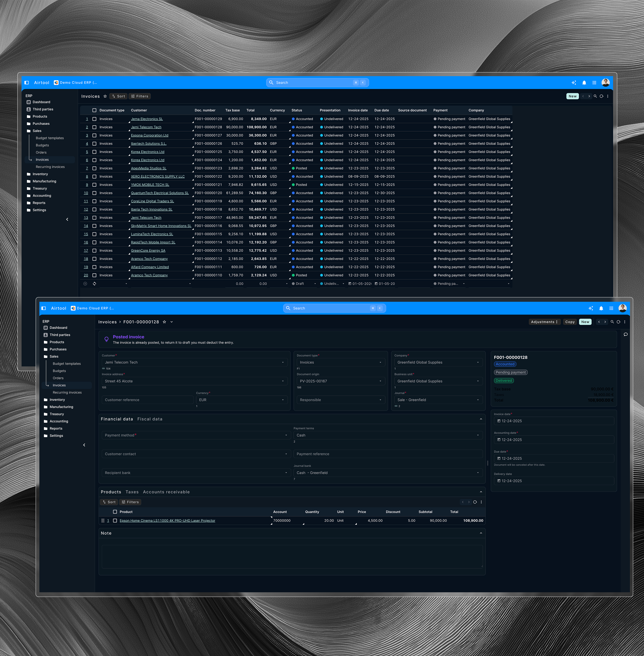Open Recurring invoices in top sidebar

(50, 167)
